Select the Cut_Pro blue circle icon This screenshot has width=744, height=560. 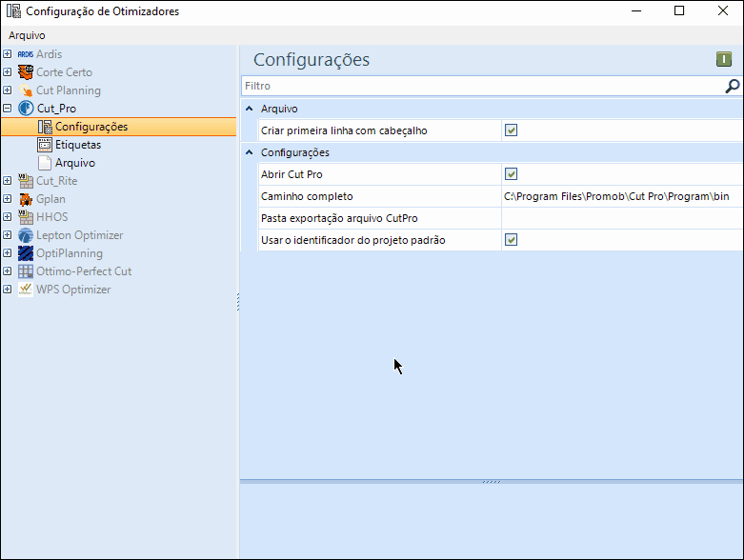(26, 109)
